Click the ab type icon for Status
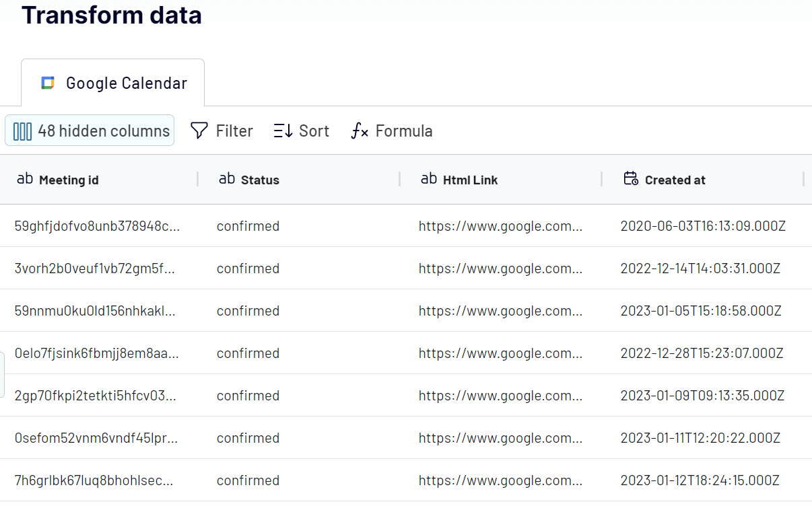This screenshot has width=812, height=506. 227,178
